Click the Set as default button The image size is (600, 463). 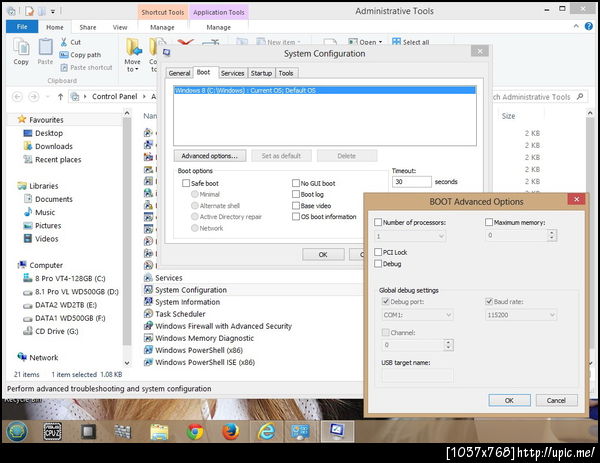click(281, 156)
